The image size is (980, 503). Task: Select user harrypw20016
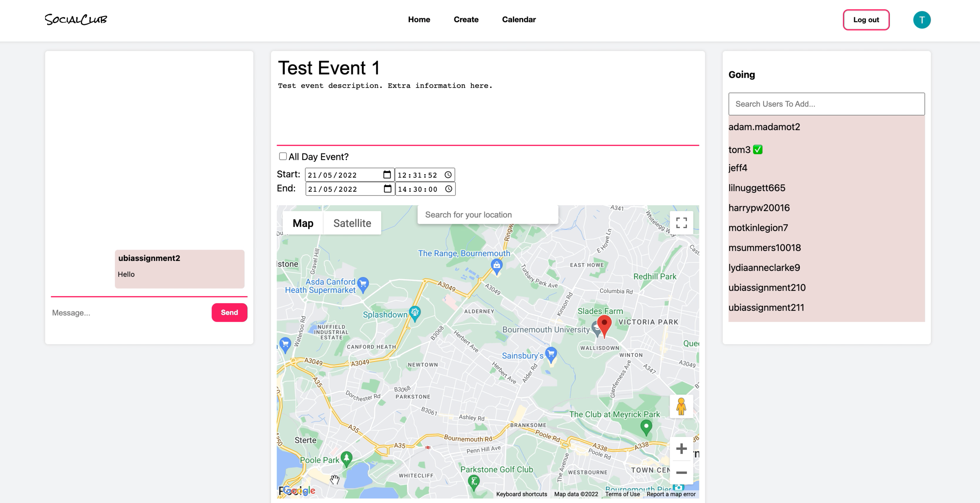[x=759, y=208]
